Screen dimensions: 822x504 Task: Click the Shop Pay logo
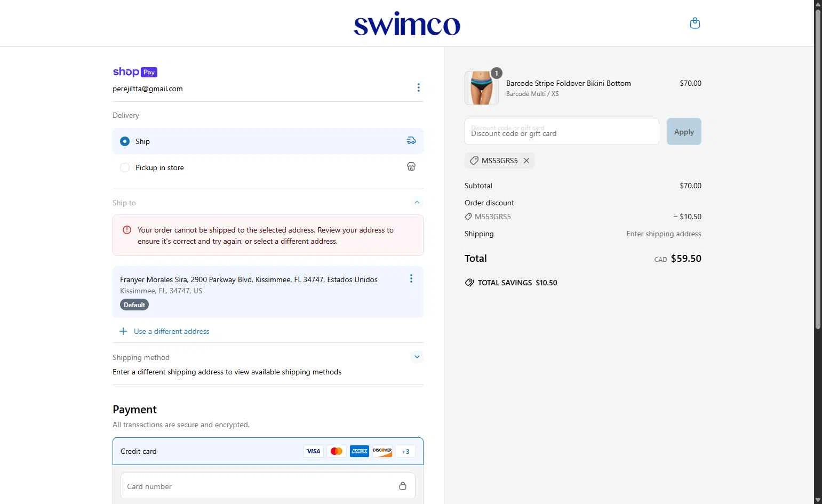click(135, 72)
